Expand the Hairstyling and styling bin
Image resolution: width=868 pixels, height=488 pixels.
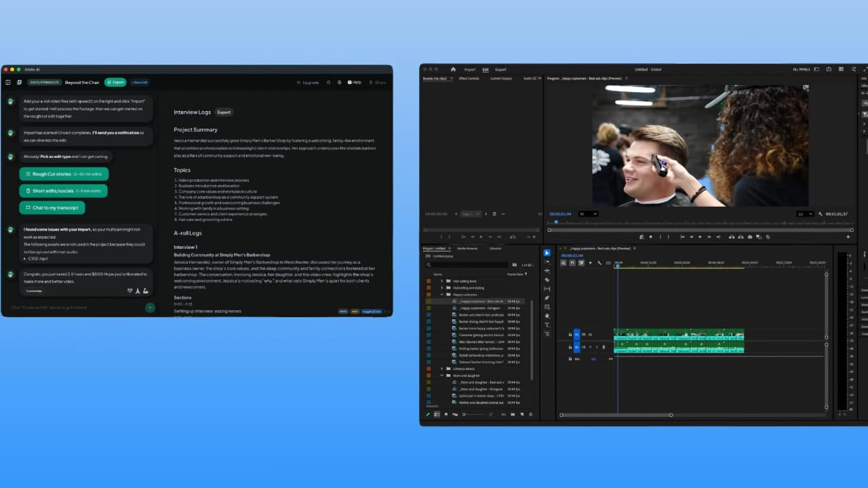(441, 288)
